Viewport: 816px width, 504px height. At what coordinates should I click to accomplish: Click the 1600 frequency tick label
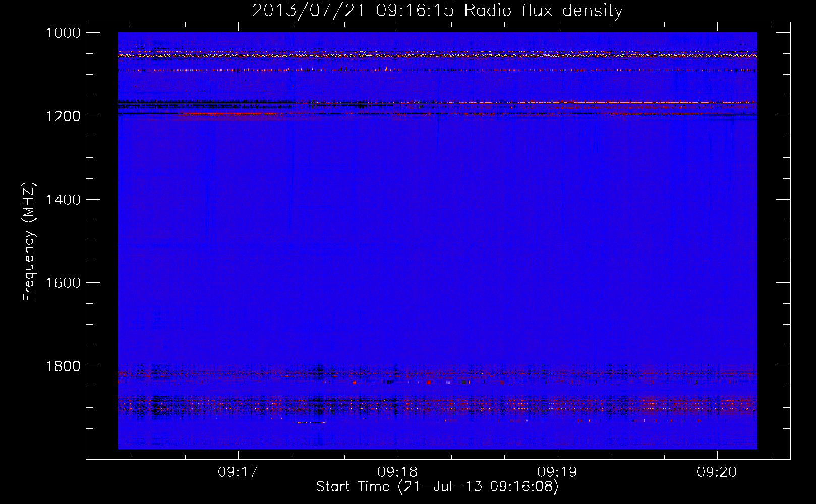[63, 283]
